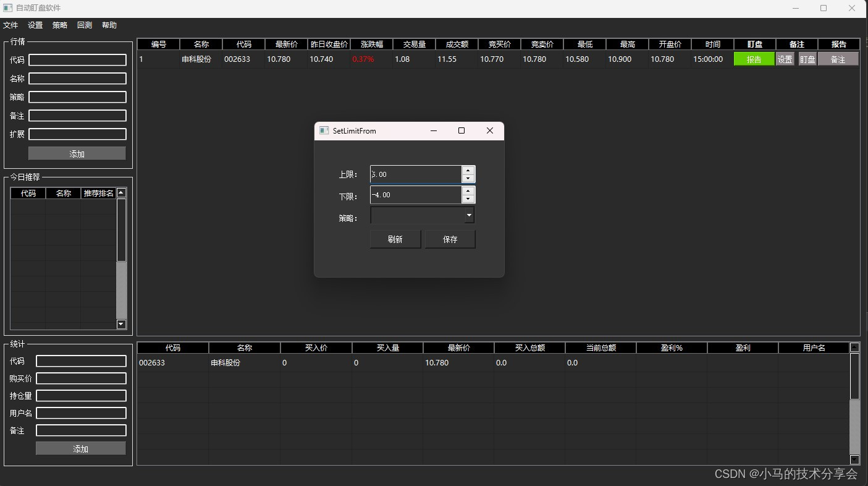This screenshot has width=868, height=486.
Task: Click 申科股份 cell in top table
Action: pos(201,59)
